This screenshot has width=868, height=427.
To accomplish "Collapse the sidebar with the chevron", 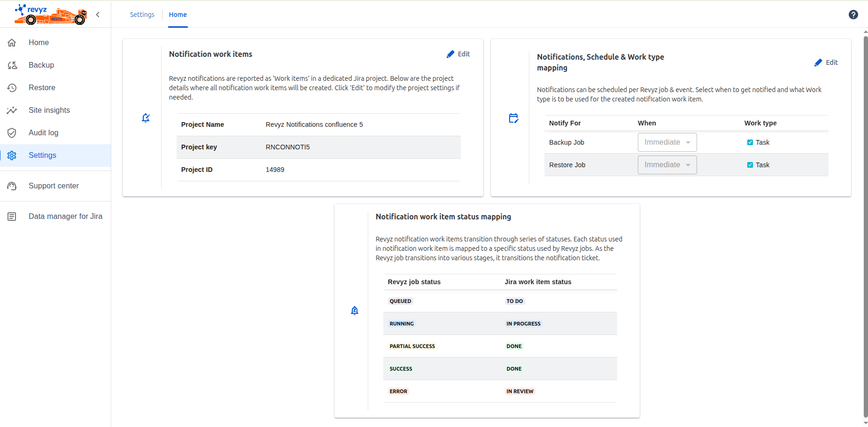I will tap(98, 15).
